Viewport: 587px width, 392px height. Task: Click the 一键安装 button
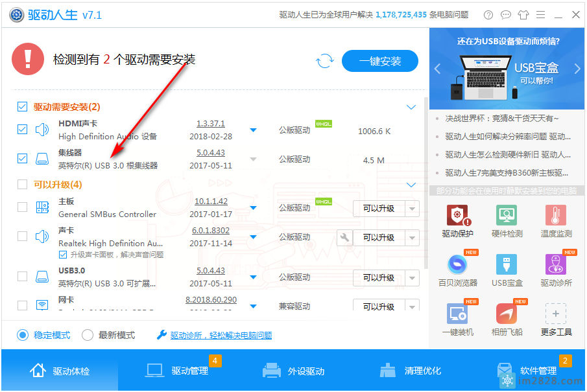pos(380,61)
